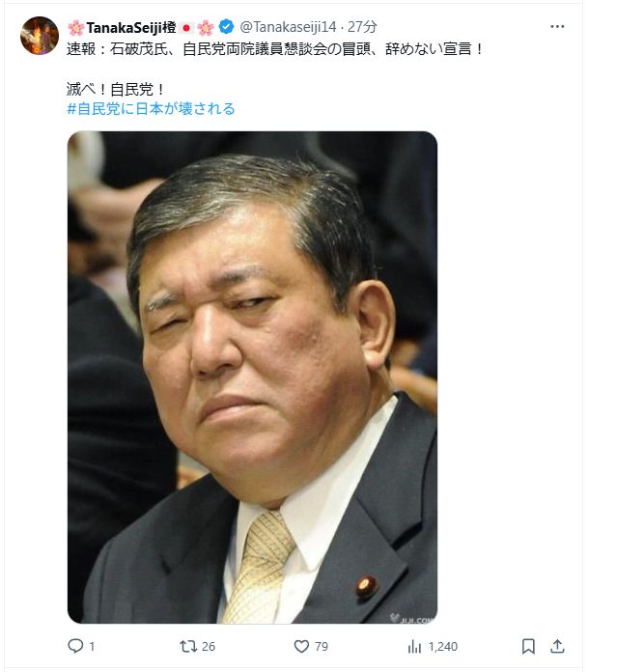617x672 pixels.
Task: Click the reply count 1
Action: pyautogui.click(x=92, y=646)
